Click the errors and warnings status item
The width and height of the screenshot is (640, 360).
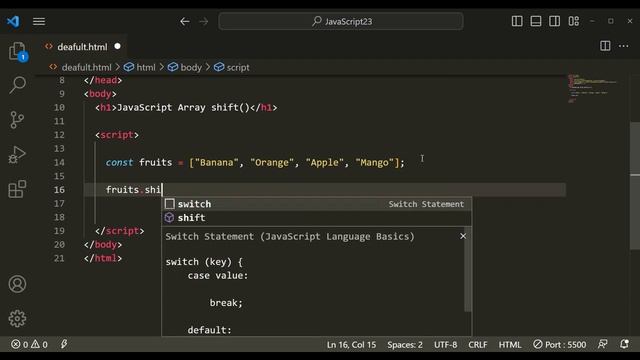29,344
